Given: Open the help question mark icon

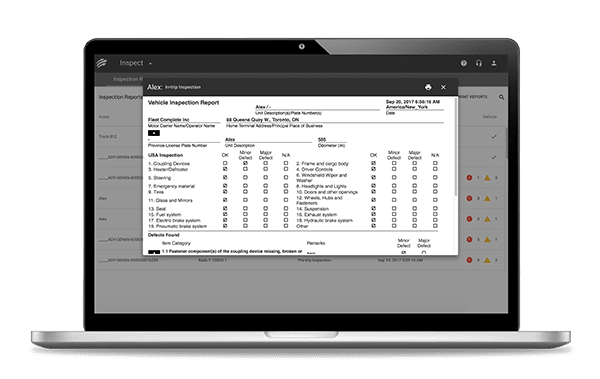Looking at the screenshot, I should (463, 63).
